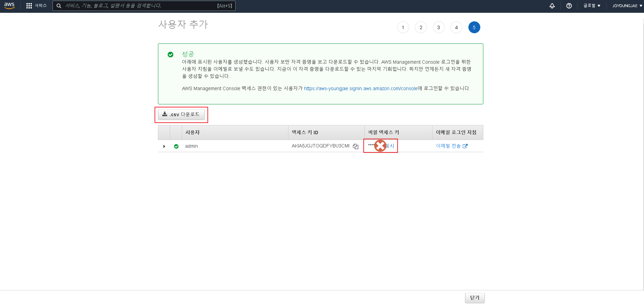Select the admin user name text
The height and width of the screenshot is (305, 644).
(x=192, y=146)
